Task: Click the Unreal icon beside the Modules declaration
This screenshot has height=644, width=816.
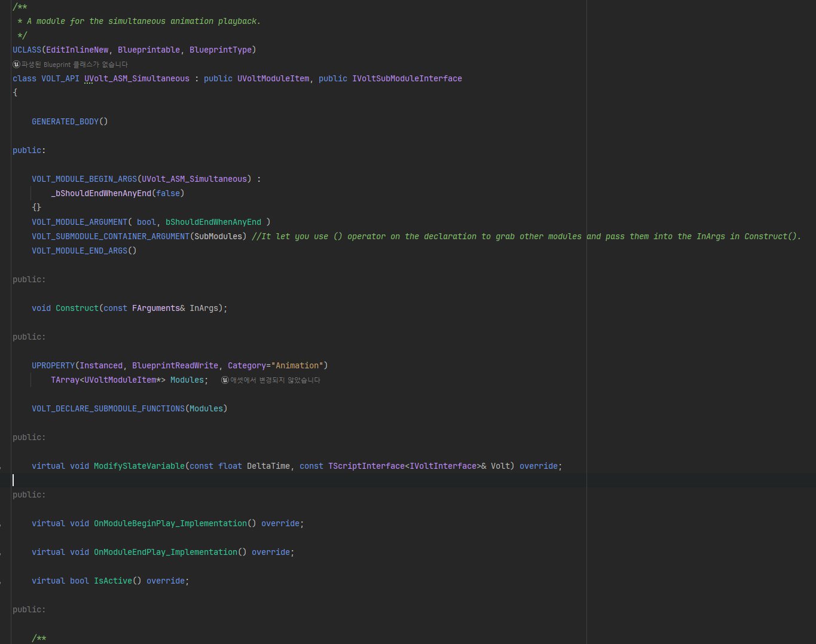Action: (225, 380)
